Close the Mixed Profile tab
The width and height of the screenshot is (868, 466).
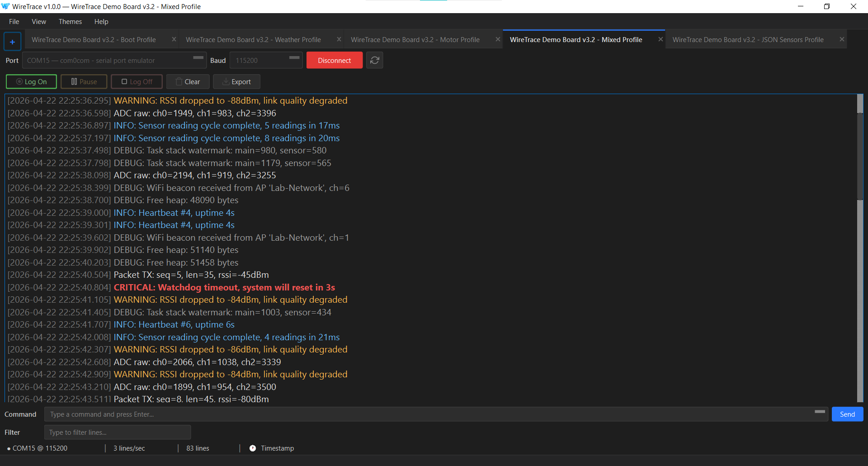point(660,39)
